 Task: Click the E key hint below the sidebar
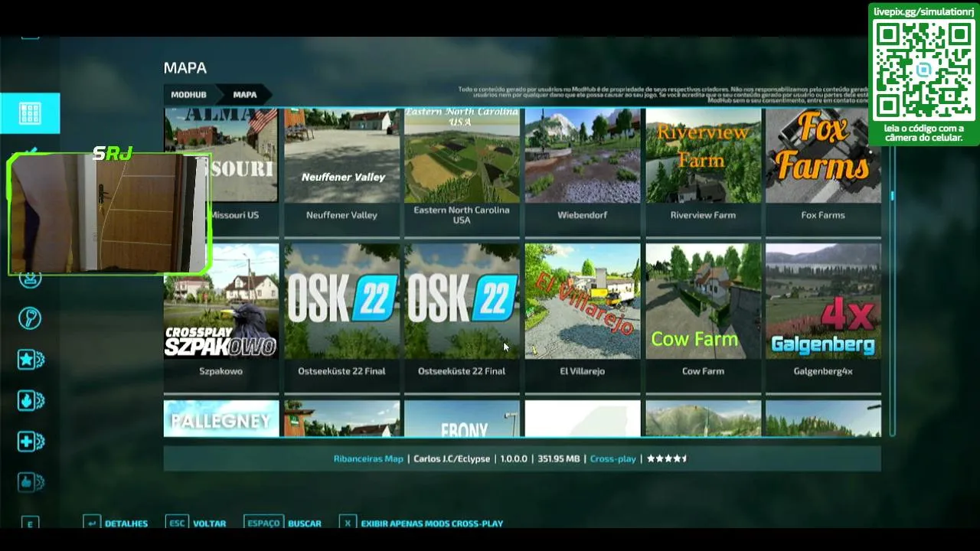tap(30, 523)
